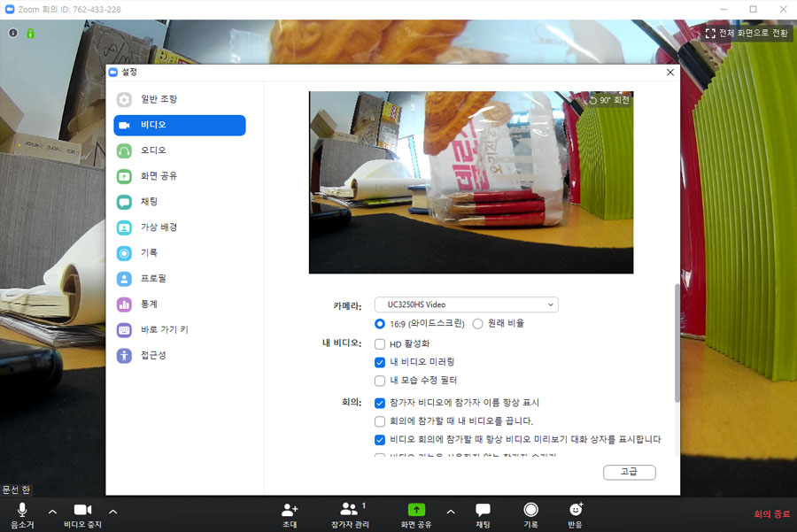Click the 프로필 settings sidebar icon
Image resolution: width=797 pixels, height=532 pixels.
pyautogui.click(x=124, y=279)
